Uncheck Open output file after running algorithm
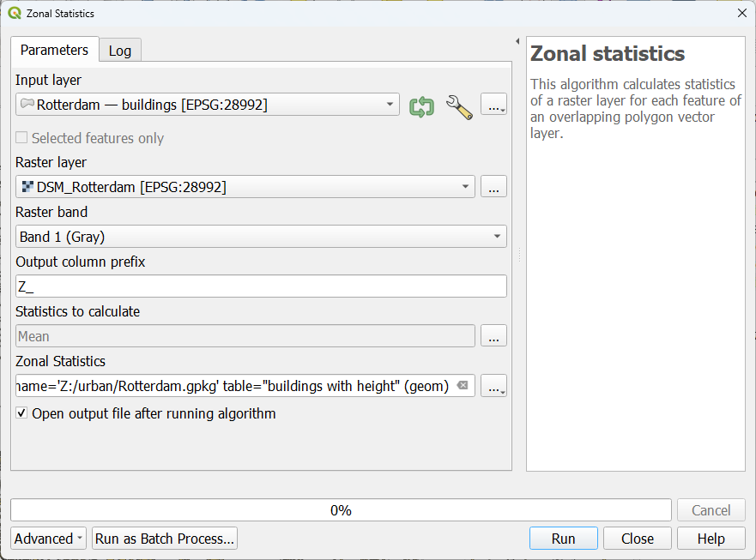 pyautogui.click(x=21, y=413)
